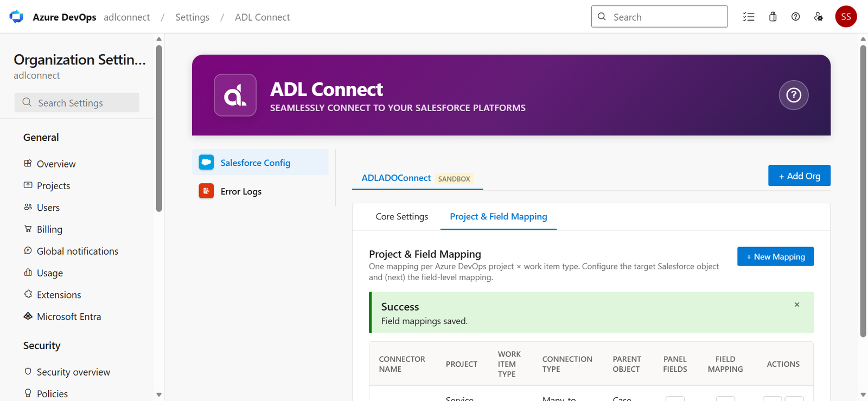Screen dimensions: 868x401
Task: Click the main page scrollbar thumb
Action: [863, 191]
